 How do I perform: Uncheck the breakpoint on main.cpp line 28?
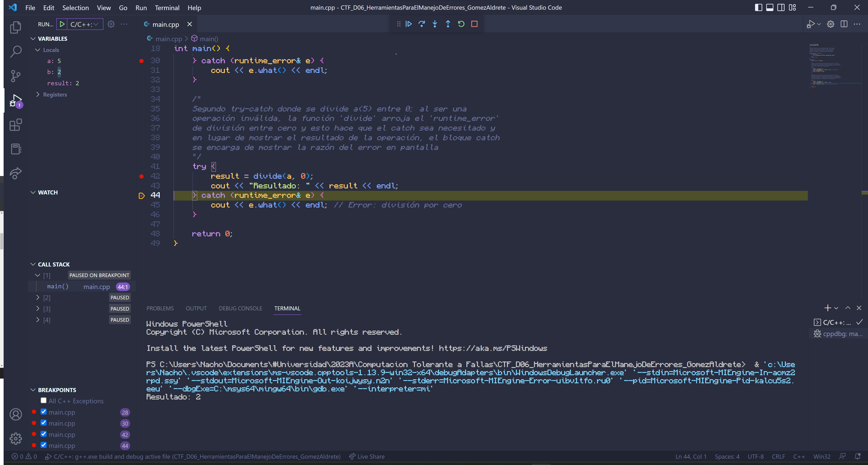click(43, 411)
